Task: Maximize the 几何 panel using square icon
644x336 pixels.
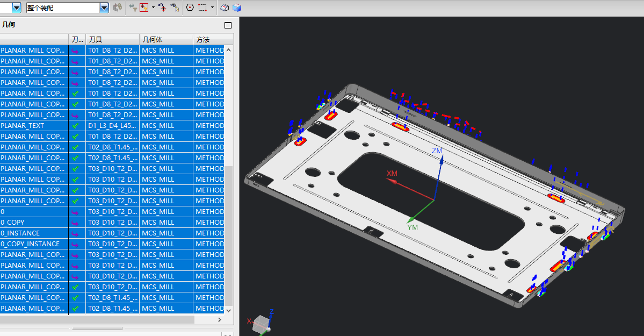Action: point(228,25)
